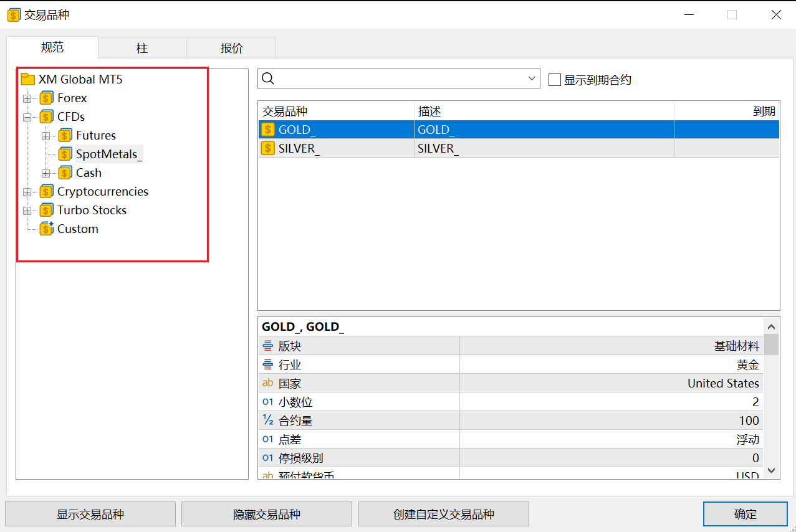Click the search magnifier icon

pyautogui.click(x=267, y=78)
